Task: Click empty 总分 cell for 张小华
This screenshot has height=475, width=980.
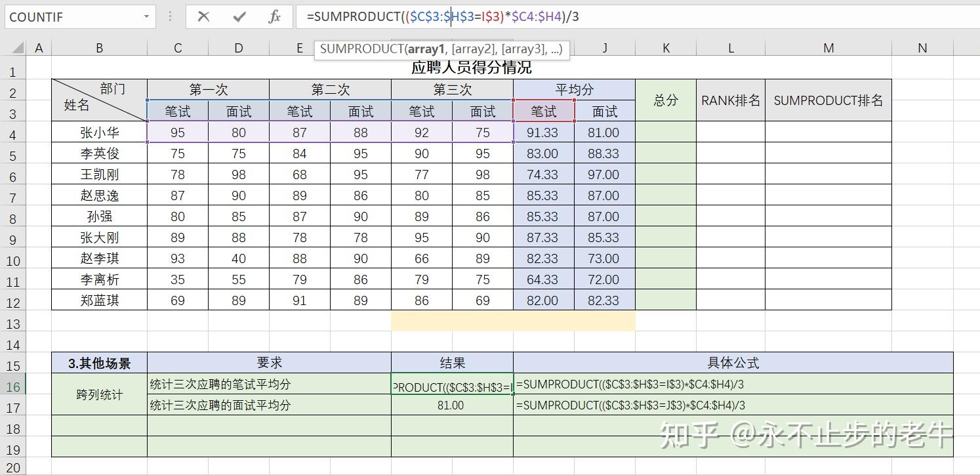Action: point(666,133)
